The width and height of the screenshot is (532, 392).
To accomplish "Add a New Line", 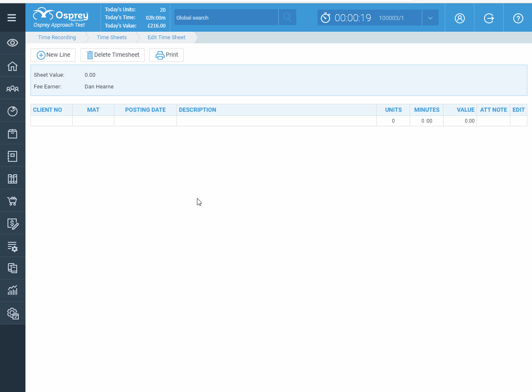I will [53, 55].
